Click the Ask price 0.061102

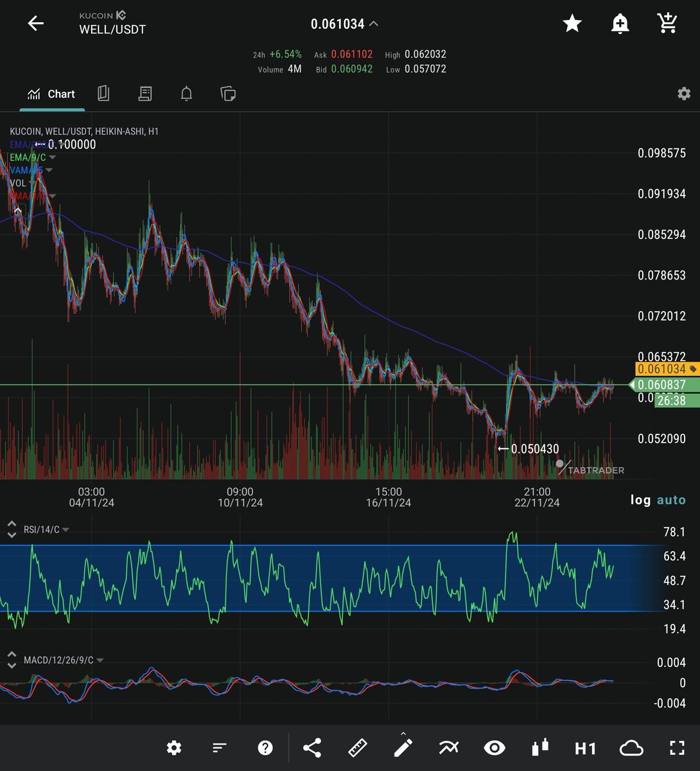click(352, 55)
